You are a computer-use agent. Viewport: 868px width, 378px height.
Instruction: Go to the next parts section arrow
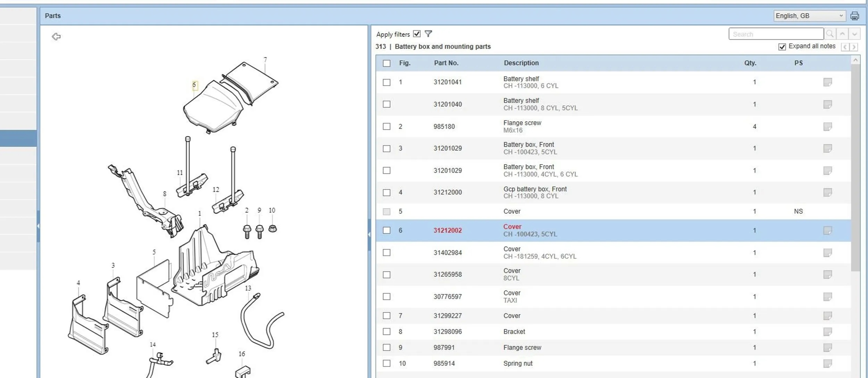[x=854, y=47]
